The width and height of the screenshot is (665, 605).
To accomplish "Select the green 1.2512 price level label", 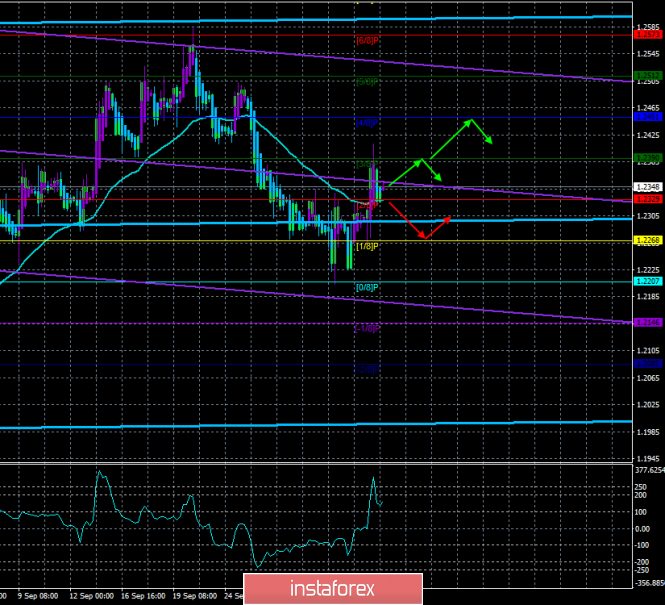I will pyautogui.click(x=649, y=76).
